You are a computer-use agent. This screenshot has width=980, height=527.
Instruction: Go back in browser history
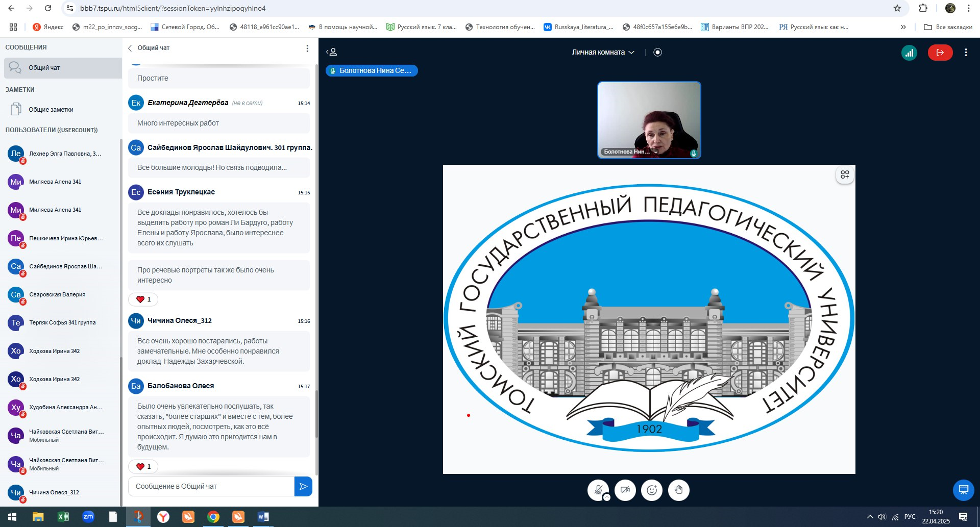pyautogui.click(x=11, y=8)
